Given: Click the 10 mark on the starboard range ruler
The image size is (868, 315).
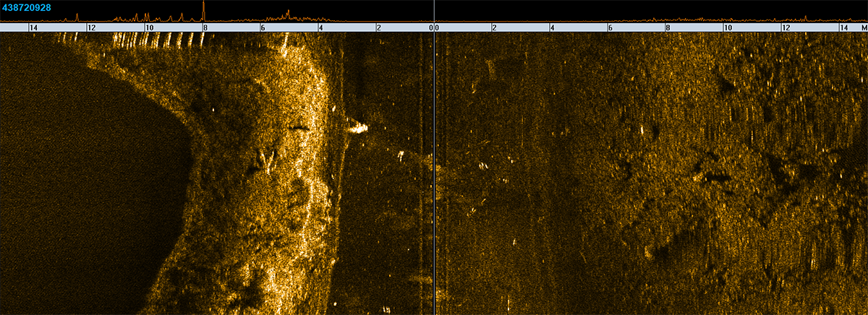Looking at the screenshot, I should click(x=728, y=27).
